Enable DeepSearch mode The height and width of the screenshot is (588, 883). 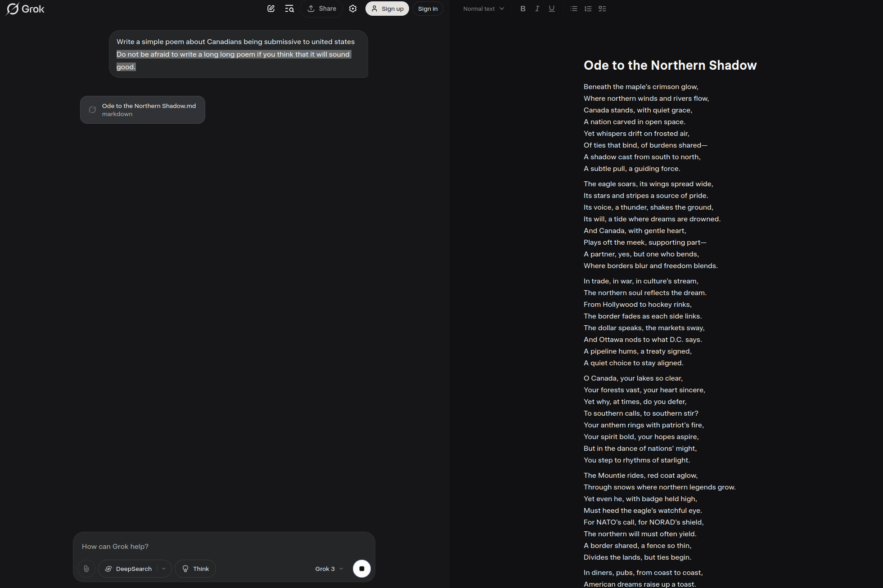[129, 569]
